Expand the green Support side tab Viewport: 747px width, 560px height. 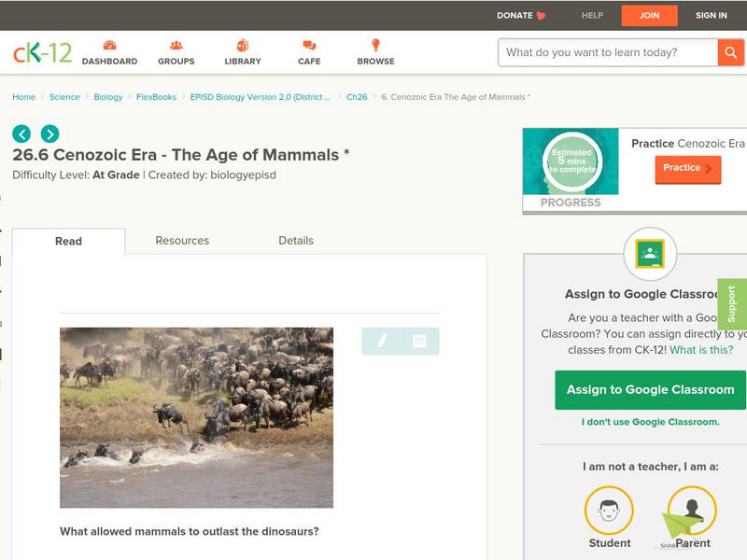pos(732,304)
